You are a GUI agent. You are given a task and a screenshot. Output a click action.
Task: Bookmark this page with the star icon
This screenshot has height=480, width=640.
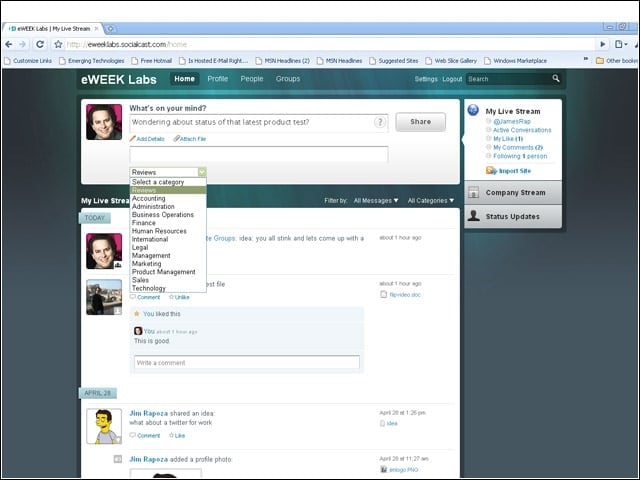point(58,44)
